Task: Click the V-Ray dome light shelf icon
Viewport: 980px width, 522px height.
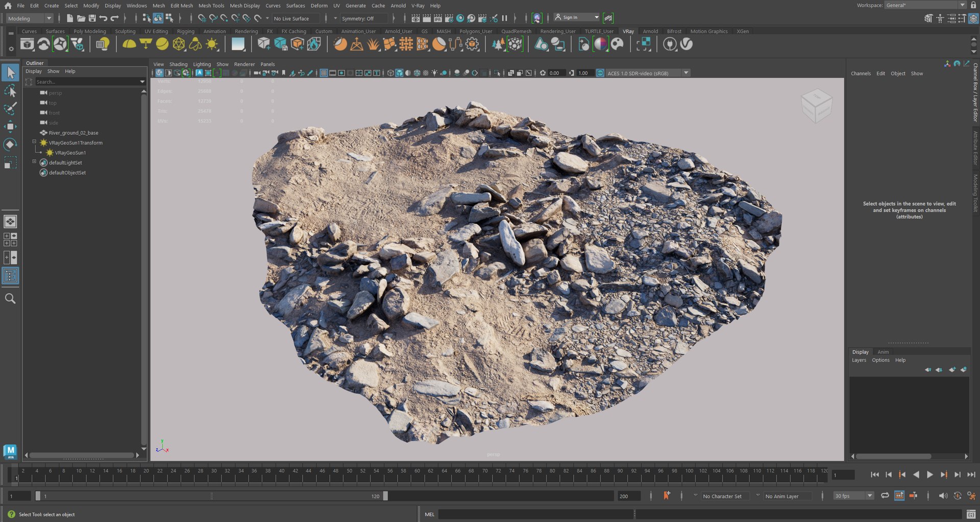Action: 129,44
